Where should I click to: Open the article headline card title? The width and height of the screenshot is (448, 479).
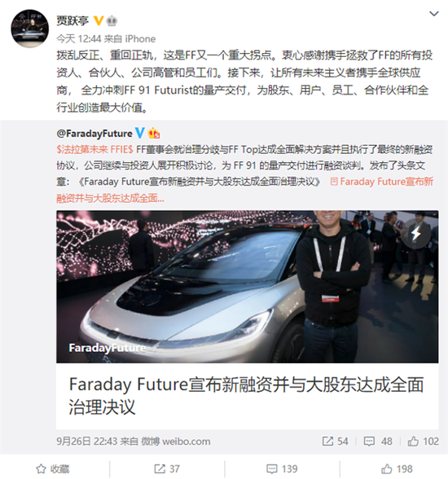pos(247,396)
